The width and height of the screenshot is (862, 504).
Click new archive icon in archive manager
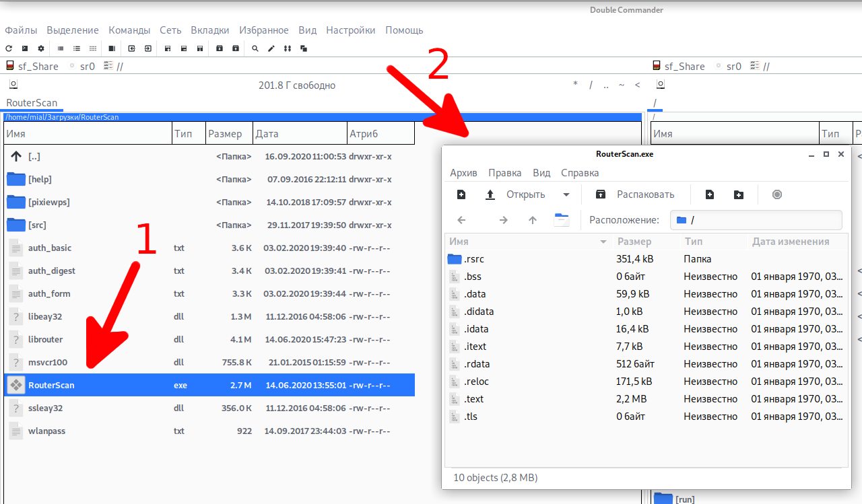tap(461, 194)
